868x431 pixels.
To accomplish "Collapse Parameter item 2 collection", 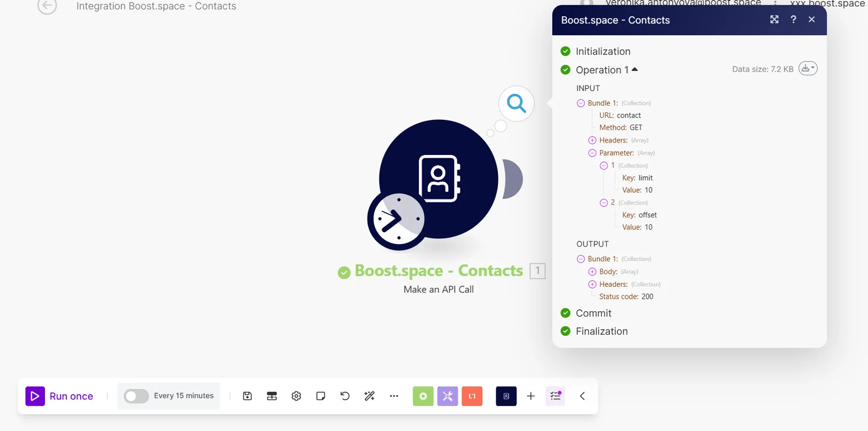I will tap(604, 203).
